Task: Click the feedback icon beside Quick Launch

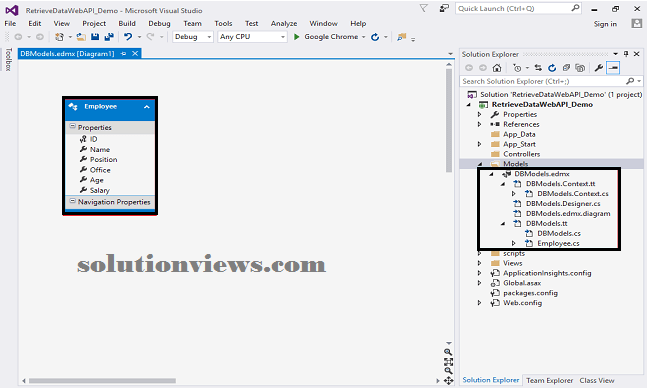Action: click(444, 8)
